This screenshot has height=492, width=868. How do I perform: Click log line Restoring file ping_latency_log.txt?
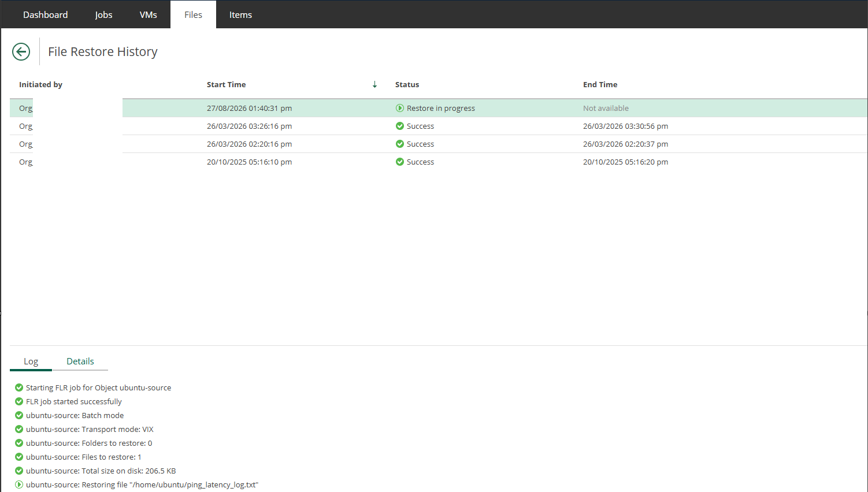(142, 484)
